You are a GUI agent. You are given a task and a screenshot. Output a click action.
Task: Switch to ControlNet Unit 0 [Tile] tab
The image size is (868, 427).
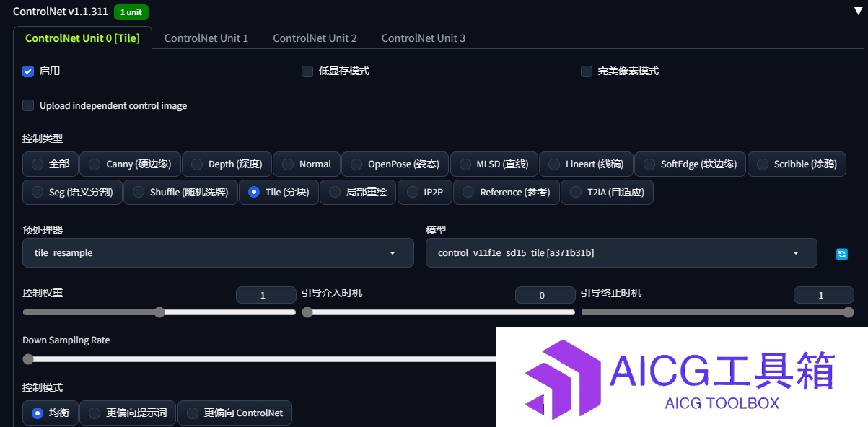click(82, 38)
